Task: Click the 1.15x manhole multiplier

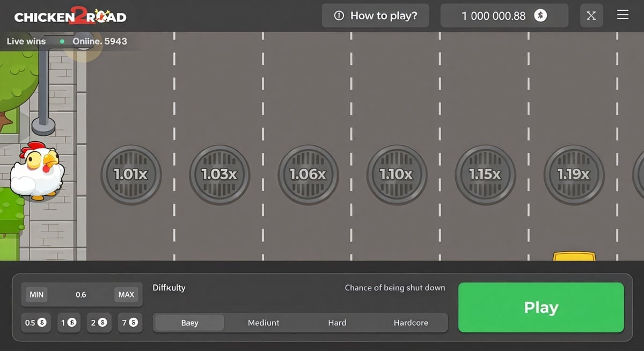Action: 485,175
